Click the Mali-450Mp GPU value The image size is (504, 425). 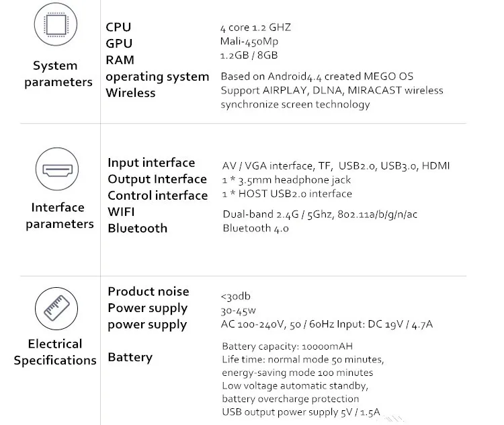tap(249, 42)
